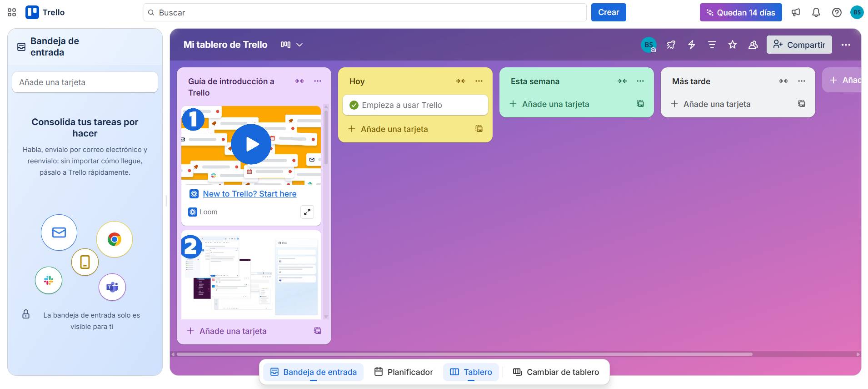868x389 pixels.
Task: Click the Compartir share button
Action: click(799, 45)
